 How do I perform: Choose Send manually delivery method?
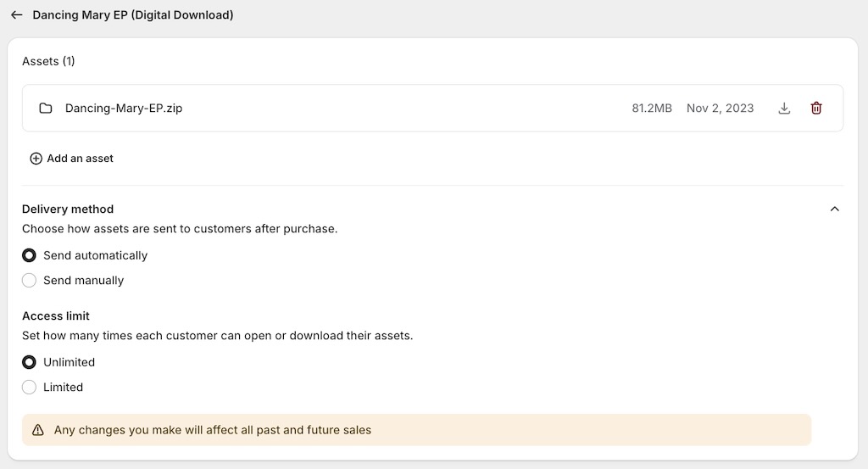[30, 280]
